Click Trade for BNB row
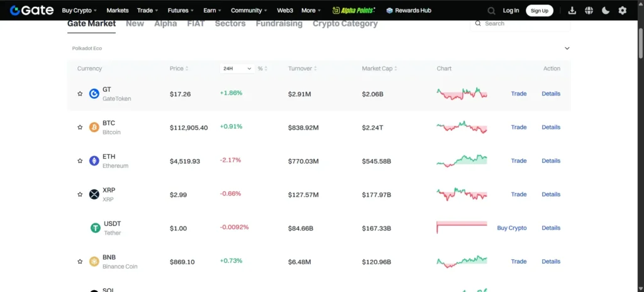This screenshot has width=644, height=292. (519, 262)
